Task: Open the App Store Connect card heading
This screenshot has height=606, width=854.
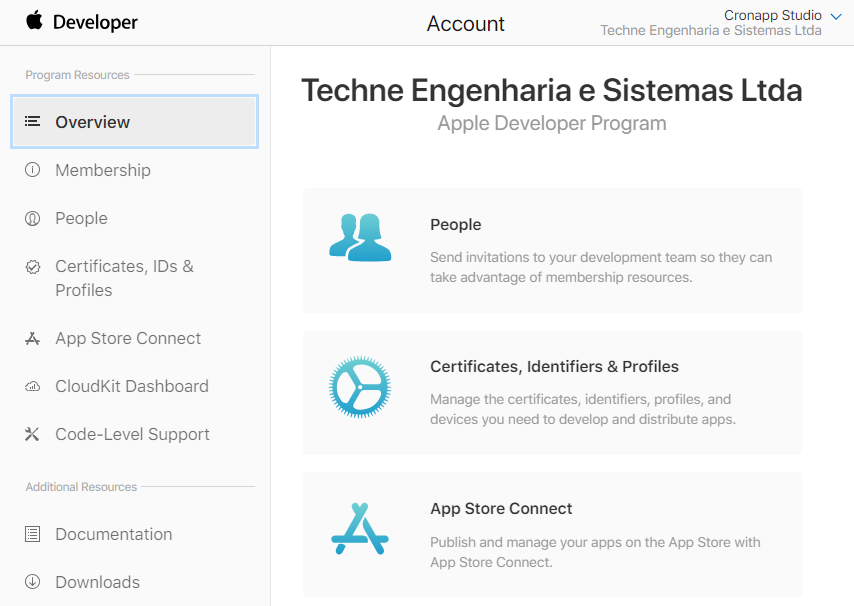Action: (x=501, y=509)
